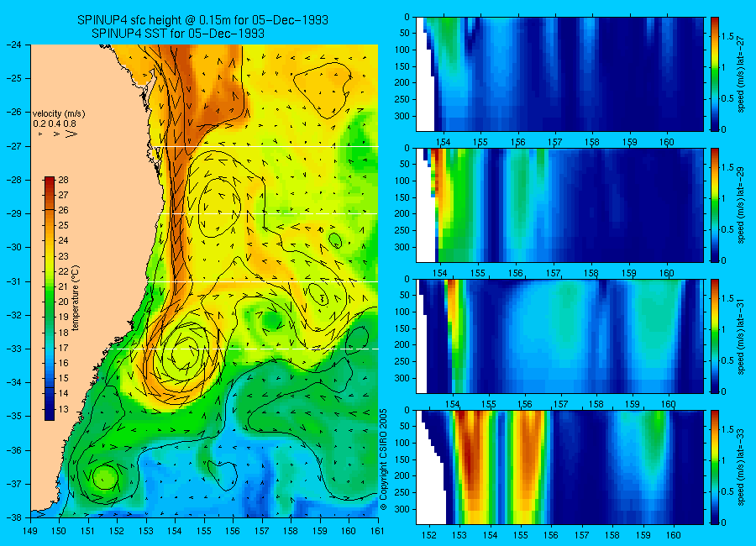The image size is (756, 546).
Task: Click the white dashed section line at latitude -33
Action: [244, 349]
